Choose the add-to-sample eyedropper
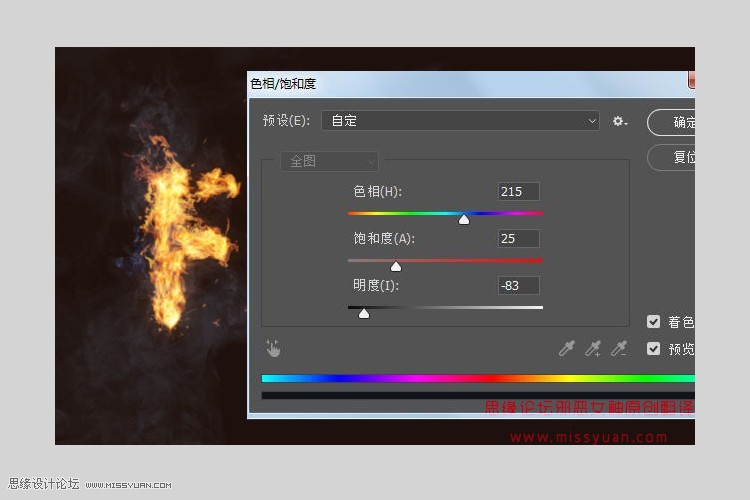This screenshot has height=500, width=750. tap(593, 348)
